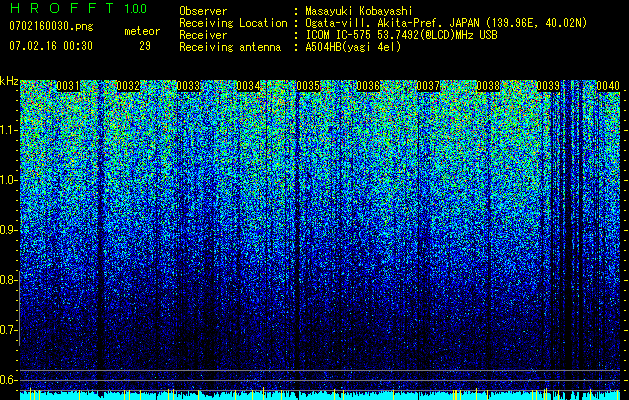Click the HROFFT title text

(62, 8)
